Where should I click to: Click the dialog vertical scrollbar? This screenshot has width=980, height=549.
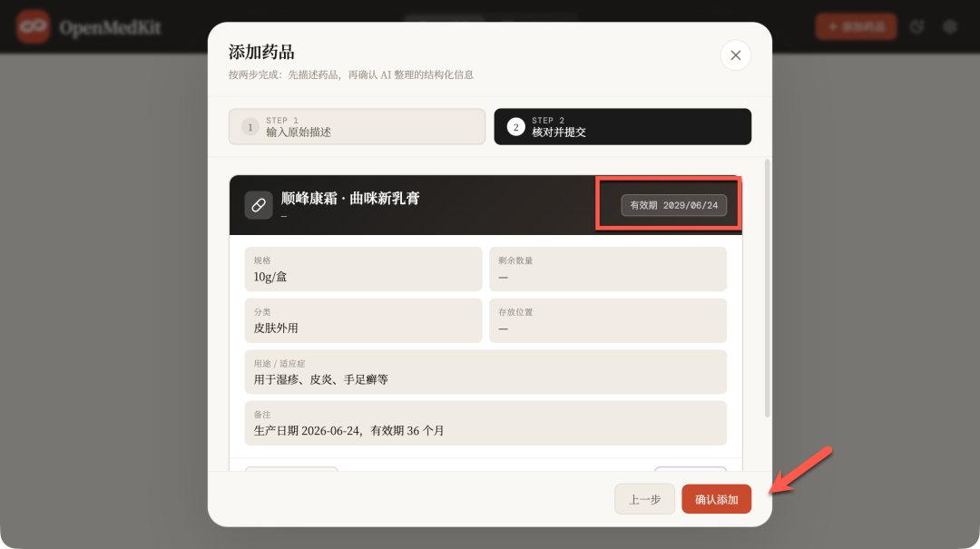click(767, 289)
